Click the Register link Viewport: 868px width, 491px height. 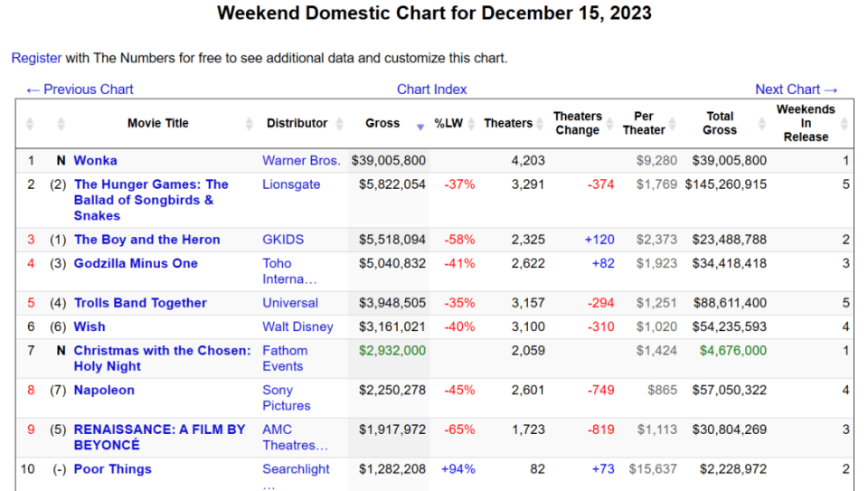pyautogui.click(x=36, y=58)
